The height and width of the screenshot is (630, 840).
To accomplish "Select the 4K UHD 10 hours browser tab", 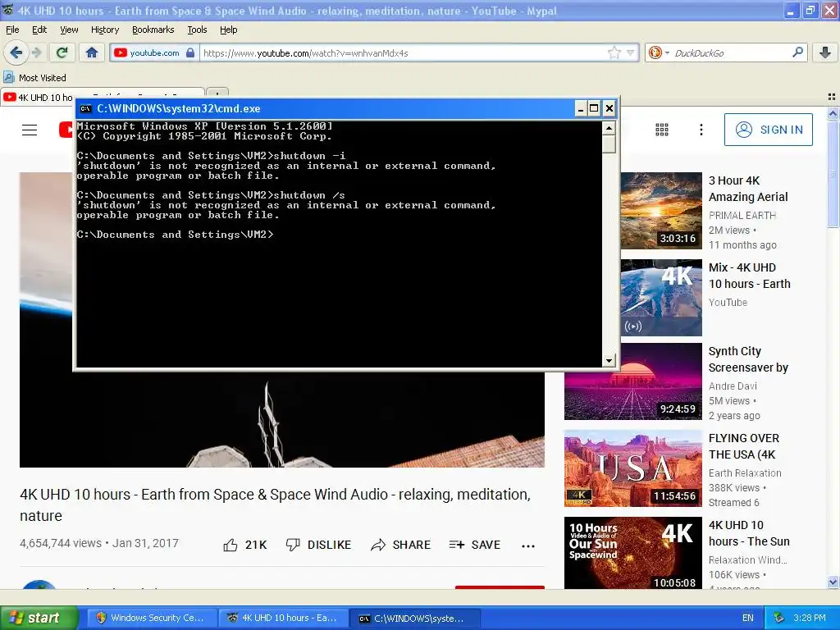I will tap(38, 98).
